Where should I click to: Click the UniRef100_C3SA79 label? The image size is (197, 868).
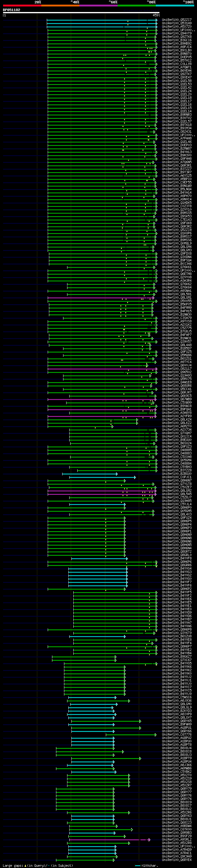177,318
